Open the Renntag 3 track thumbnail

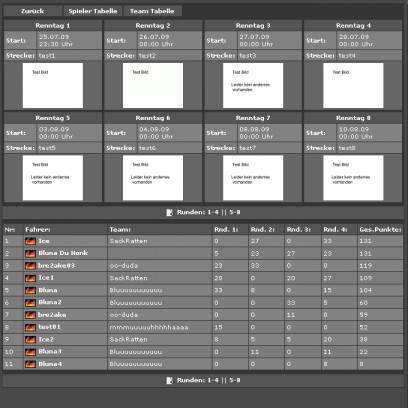[253, 85]
